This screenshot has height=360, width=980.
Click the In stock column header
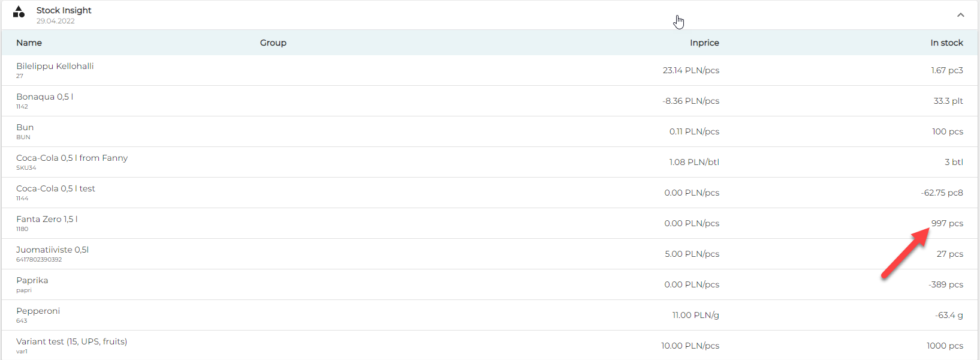click(946, 43)
